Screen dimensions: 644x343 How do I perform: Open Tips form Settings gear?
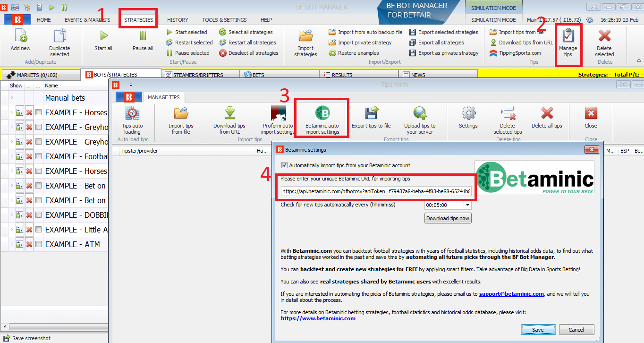[468, 113]
